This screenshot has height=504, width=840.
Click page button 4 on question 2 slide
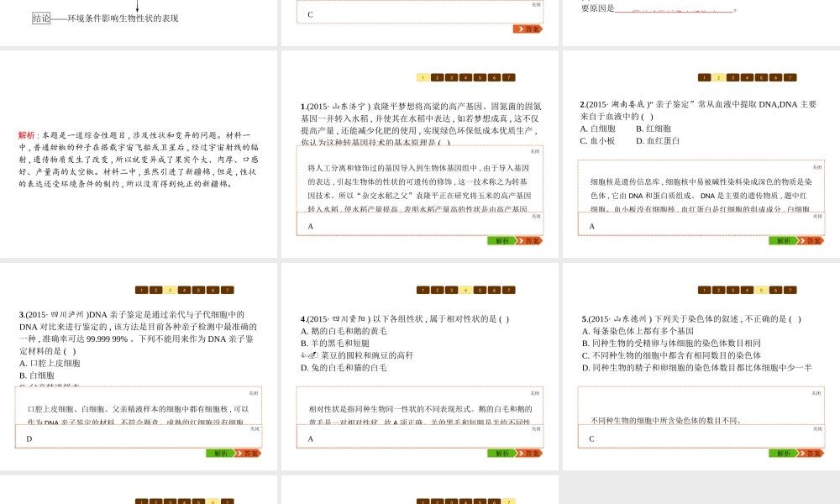(747, 77)
